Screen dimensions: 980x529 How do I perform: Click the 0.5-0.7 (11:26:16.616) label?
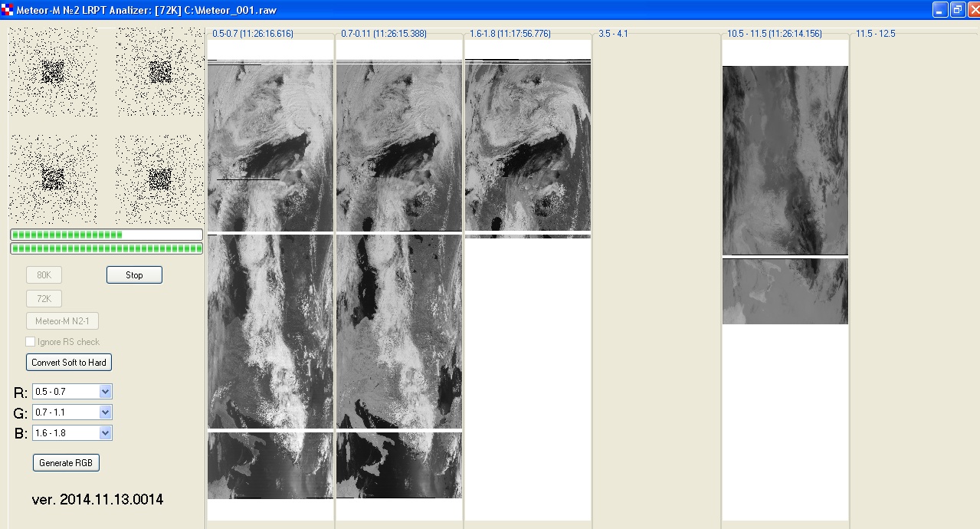pos(252,34)
